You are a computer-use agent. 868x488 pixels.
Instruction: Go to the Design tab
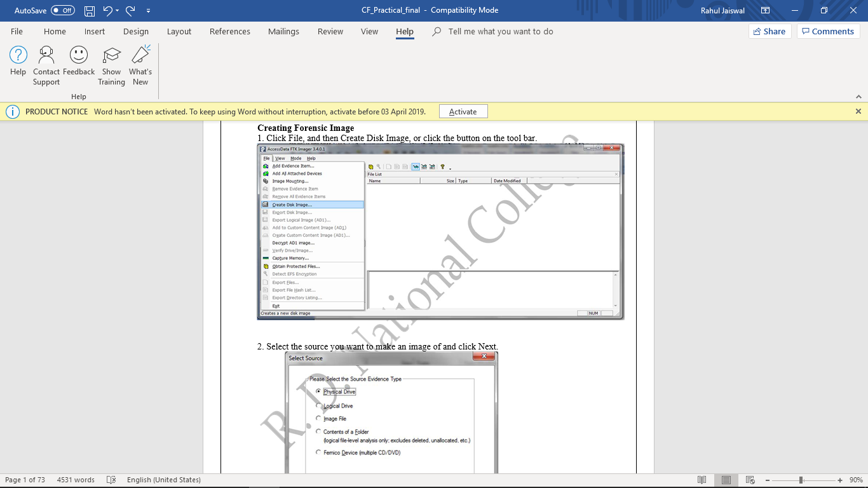[x=136, y=31]
